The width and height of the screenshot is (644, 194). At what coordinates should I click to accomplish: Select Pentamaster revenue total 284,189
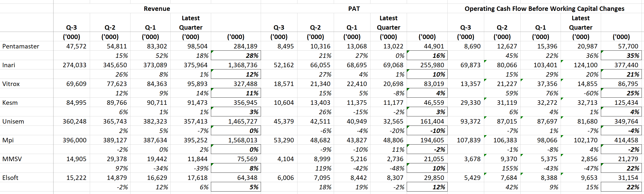[x=245, y=46]
